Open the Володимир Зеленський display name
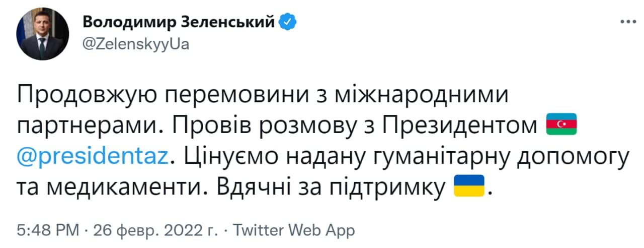The image size is (644, 248). (178, 22)
